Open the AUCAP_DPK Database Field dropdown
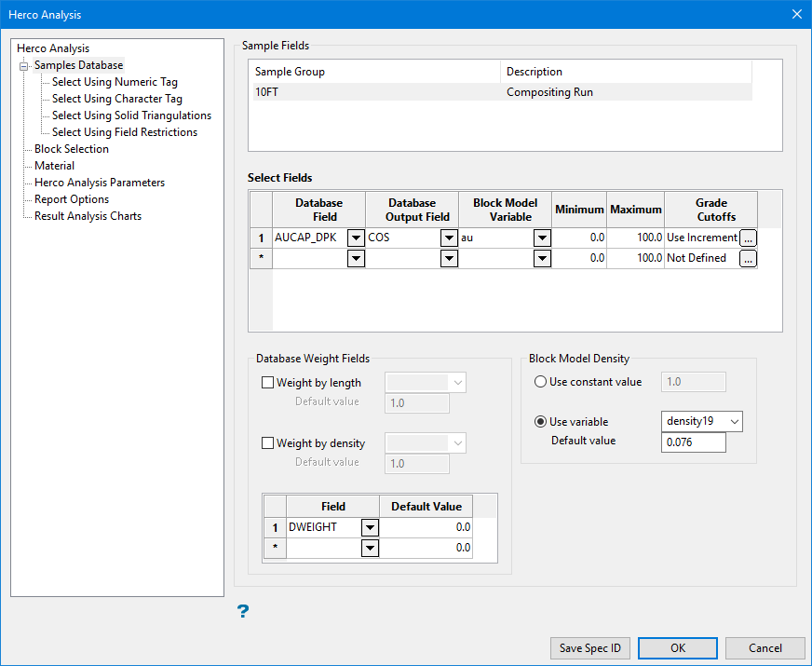 [x=355, y=238]
